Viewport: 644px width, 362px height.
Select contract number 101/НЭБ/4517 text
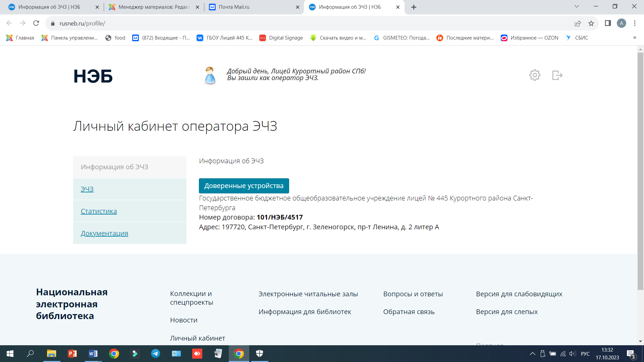coord(280,217)
